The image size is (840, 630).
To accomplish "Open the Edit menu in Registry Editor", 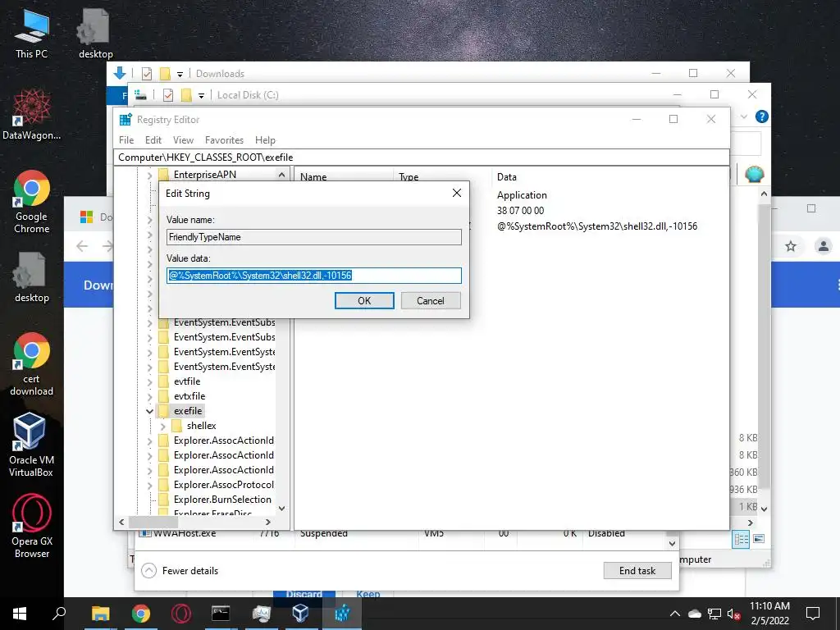I will 153,139.
